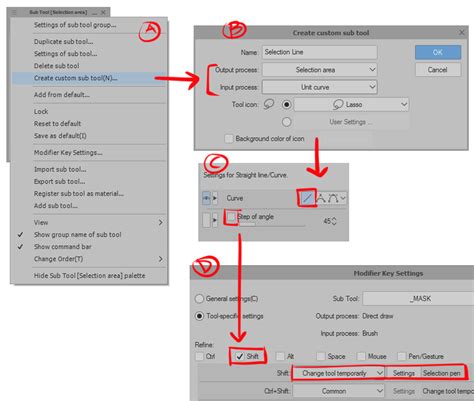This screenshot has width=474, height=401.
Task: Open the Input process Unit curve dropdown
Action: click(x=320, y=87)
